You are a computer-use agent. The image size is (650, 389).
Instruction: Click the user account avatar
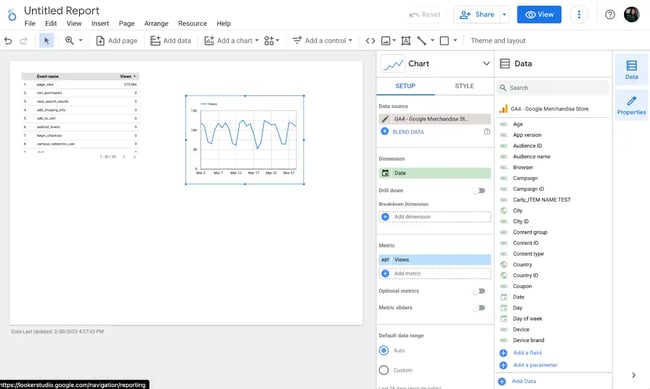(x=631, y=15)
